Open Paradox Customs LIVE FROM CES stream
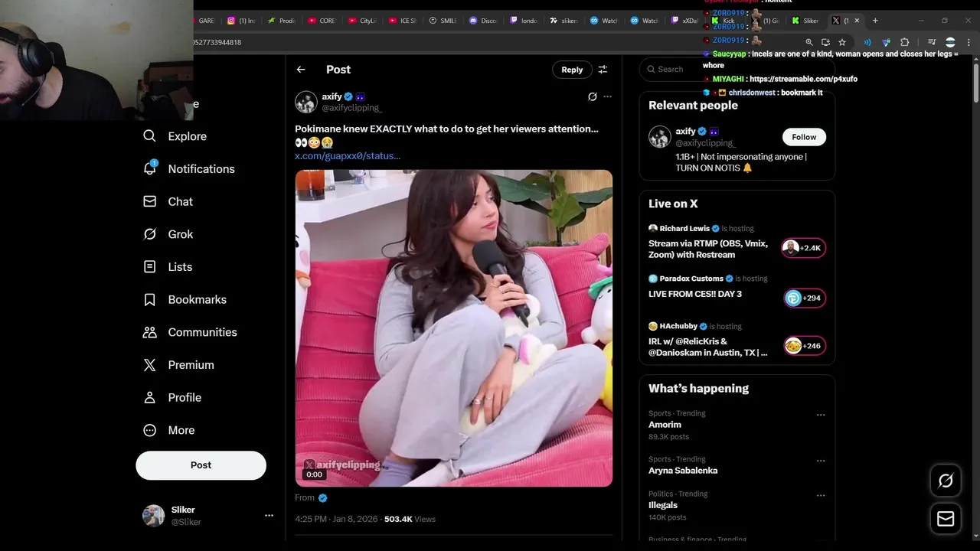 tap(695, 294)
